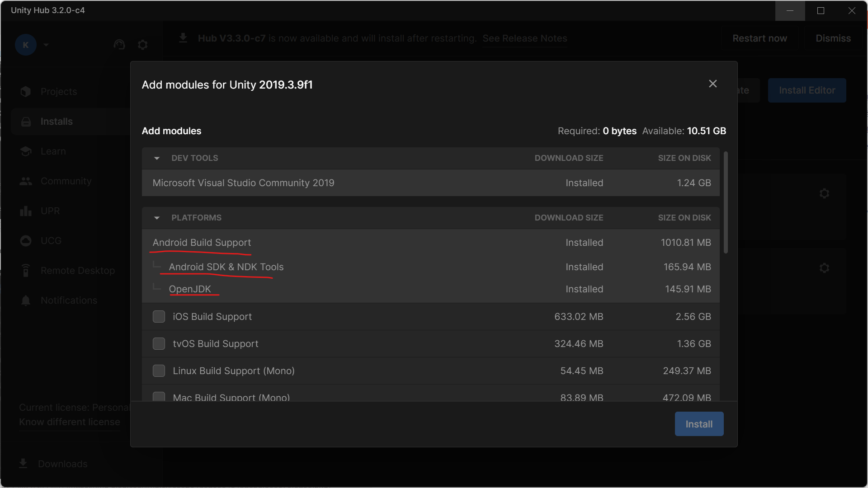Click the Notifications bell icon
Image resolution: width=868 pixels, height=488 pixels.
(26, 300)
